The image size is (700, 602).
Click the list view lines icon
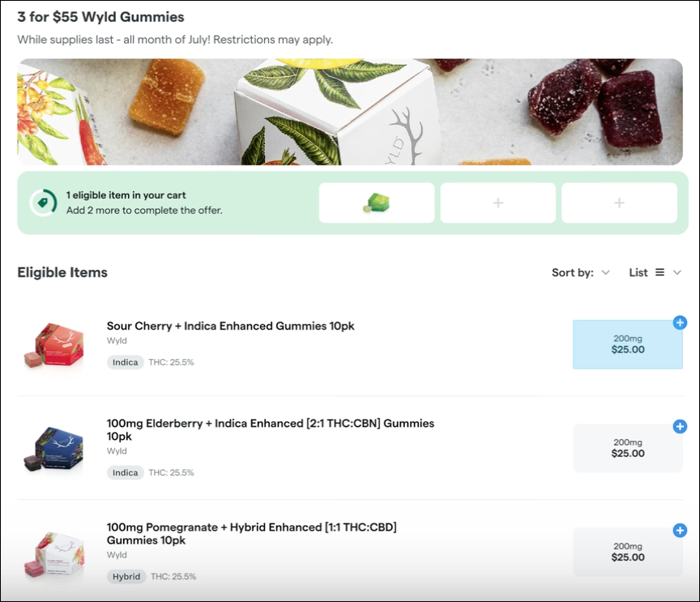(659, 273)
